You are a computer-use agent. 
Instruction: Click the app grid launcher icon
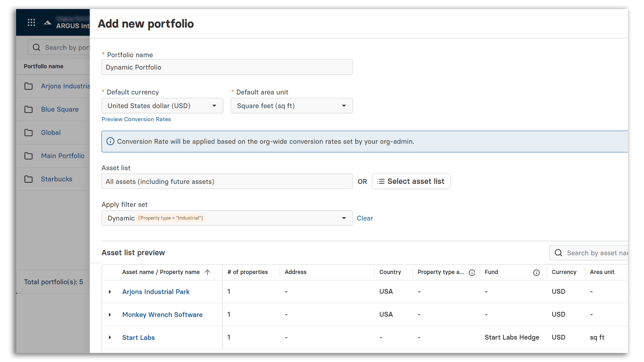point(31,22)
